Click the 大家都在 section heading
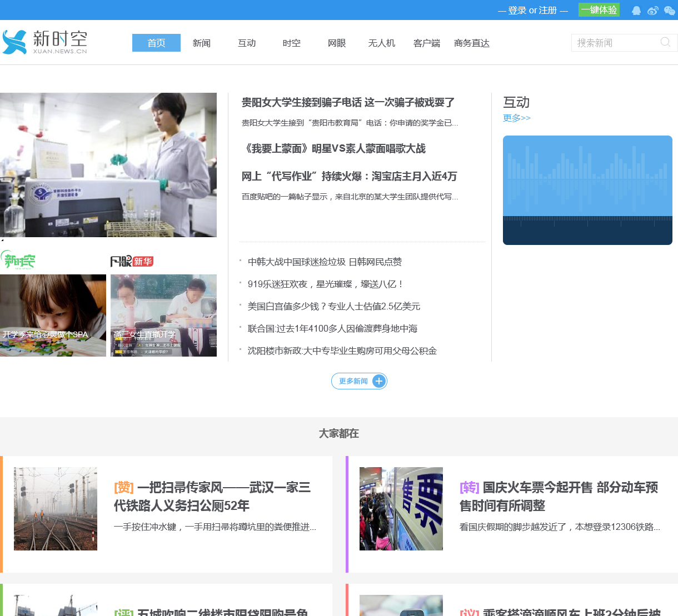 point(339,433)
